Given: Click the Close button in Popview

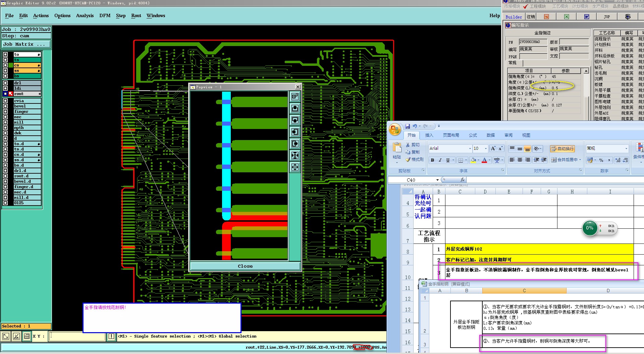Looking at the screenshot, I should 245,266.
